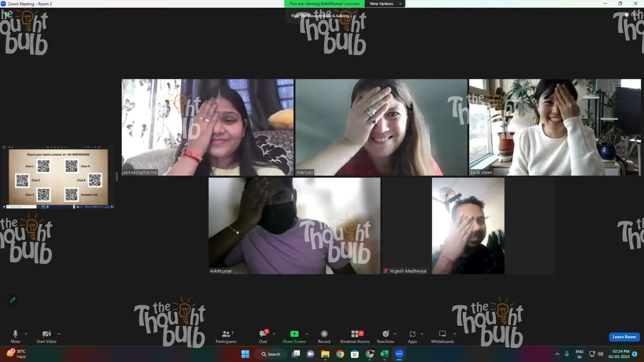Open the clock and date flyout
This screenshot has height=362, width=644.
619,354
